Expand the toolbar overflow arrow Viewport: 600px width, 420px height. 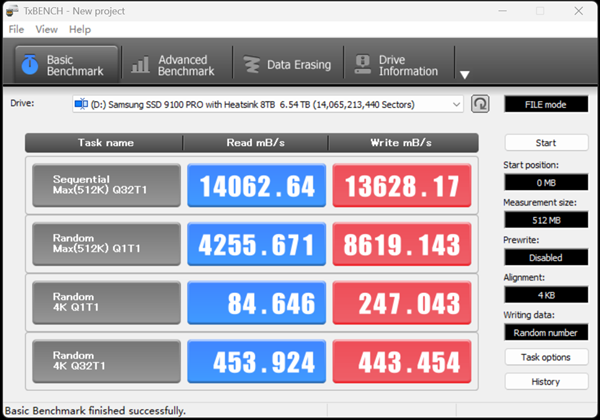[x=464, y=74]
